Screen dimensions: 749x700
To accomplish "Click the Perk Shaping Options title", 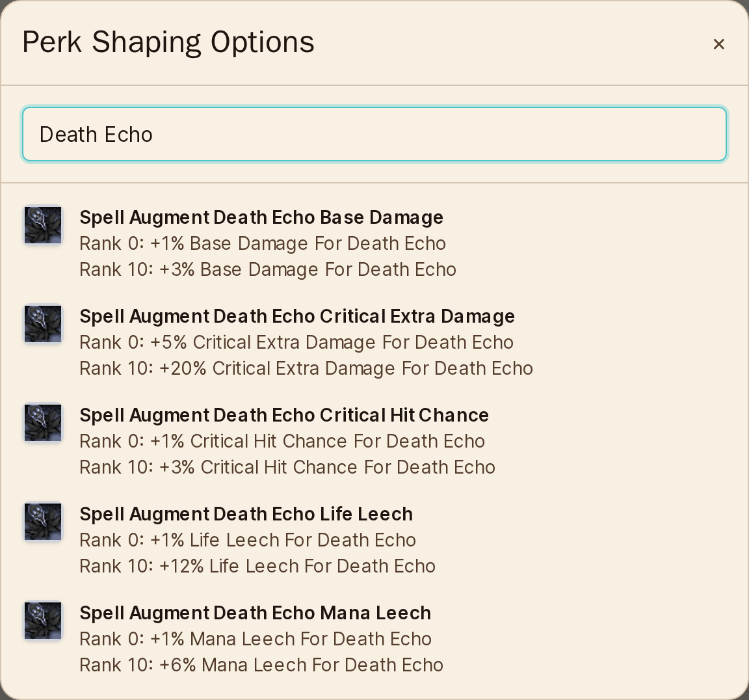I will [168, 42].
